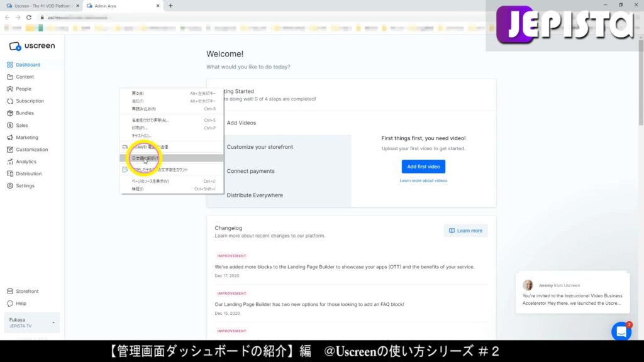Screen dimensions: 644x362
Task: Choose 印刷(P) in the context menu
Action: pos(172,128)
